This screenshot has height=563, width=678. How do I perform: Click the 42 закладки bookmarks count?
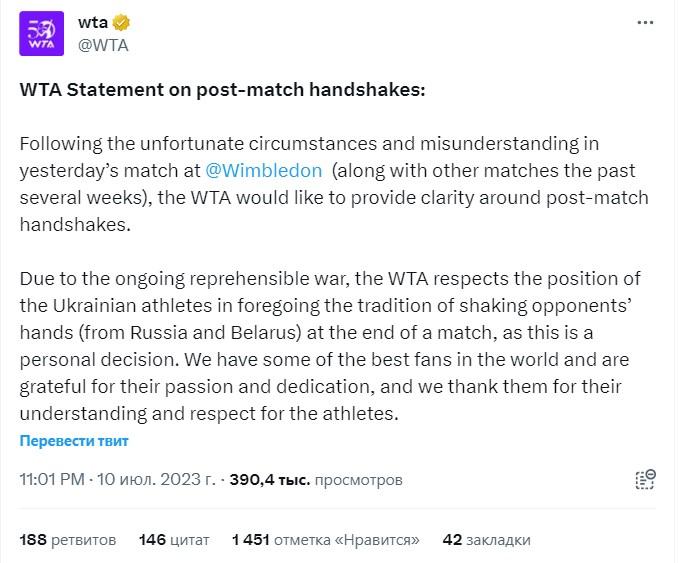tap(486, 539)
